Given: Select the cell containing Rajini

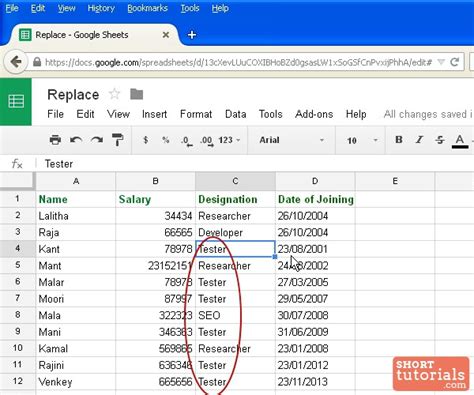Looking at the screenshot, I should 76,365.
